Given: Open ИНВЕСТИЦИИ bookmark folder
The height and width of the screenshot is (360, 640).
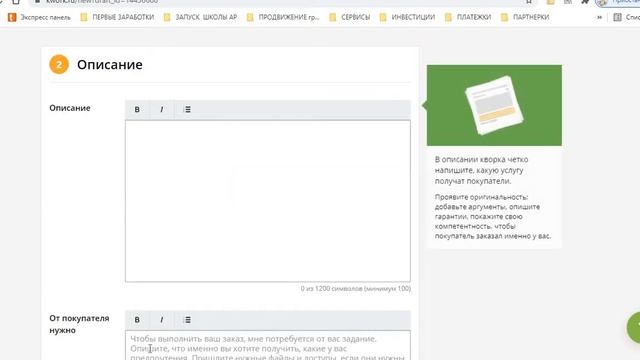Looking at the screenshot, I should pos(407,17).
